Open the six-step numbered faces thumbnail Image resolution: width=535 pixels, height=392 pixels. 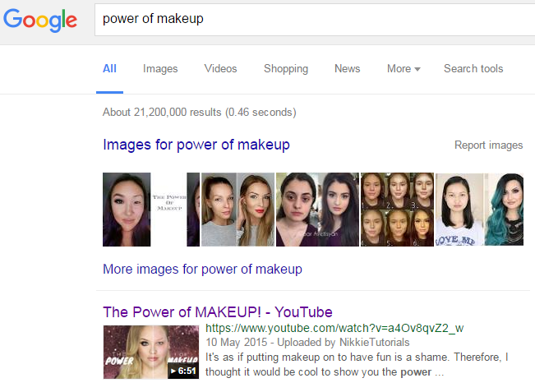(x=397, y=210)
